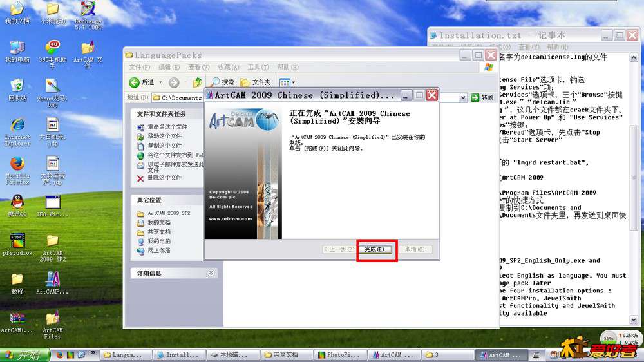
Task: Open the 收藏(A) menu in LanguagePacks
Action: [229, 67]
